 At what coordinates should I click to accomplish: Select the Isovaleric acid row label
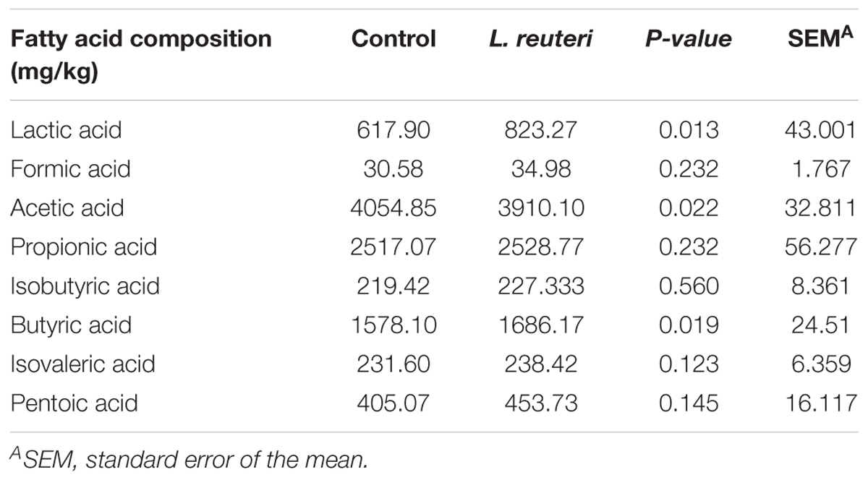coord(82,364)
